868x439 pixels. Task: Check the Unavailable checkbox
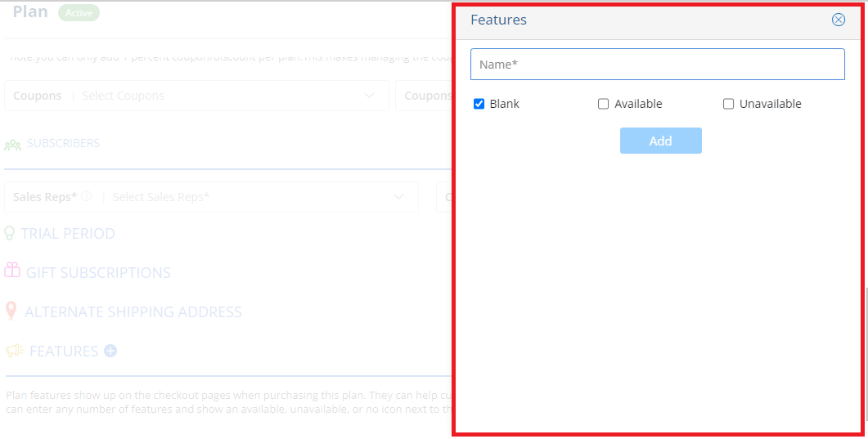(x=728, y=104)
